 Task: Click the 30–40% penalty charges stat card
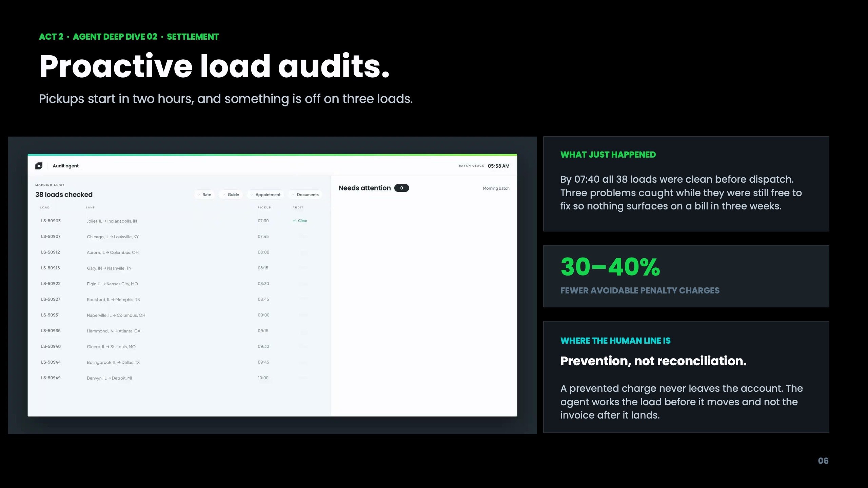686,276
